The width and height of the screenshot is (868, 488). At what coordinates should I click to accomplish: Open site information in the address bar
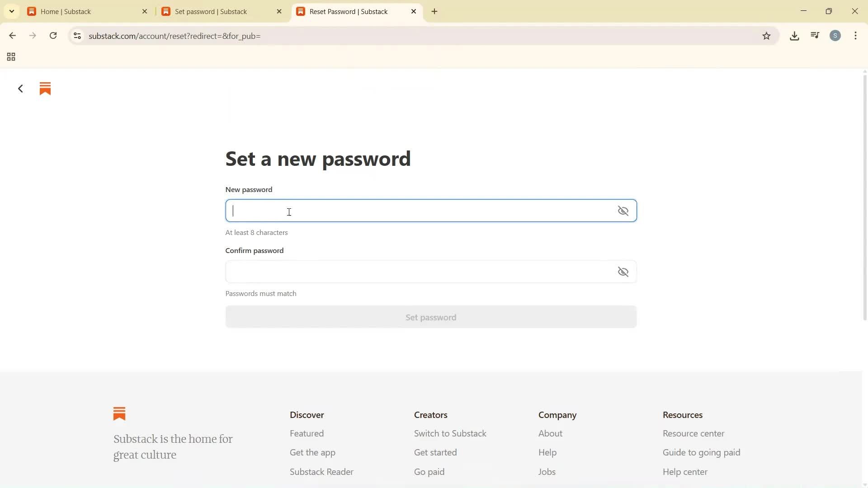[x=77, y=36]
